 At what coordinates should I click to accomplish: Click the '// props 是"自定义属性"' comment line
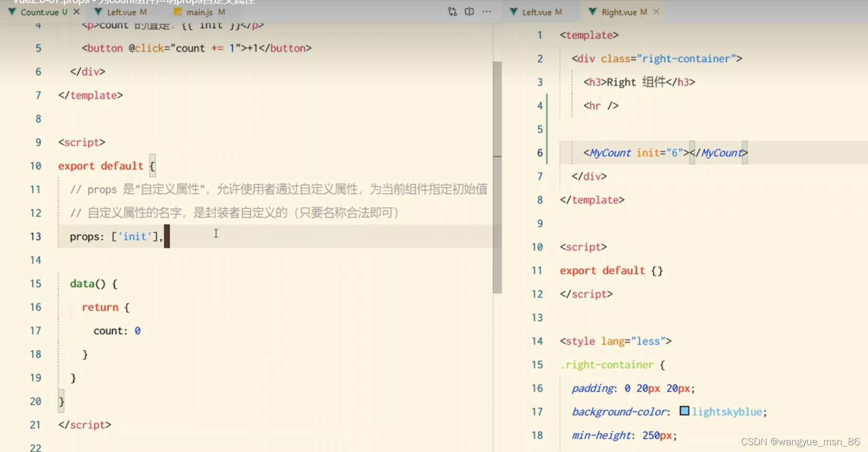pos(279,189)
